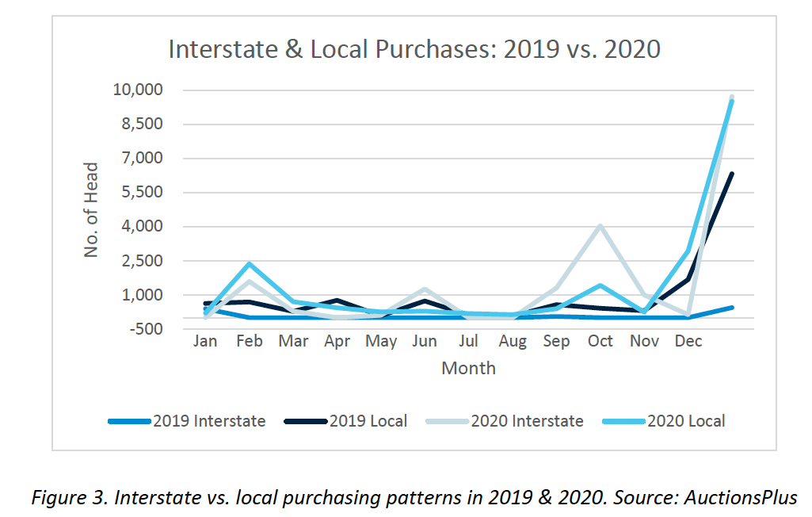Click the '-500' y-axis value
Viewport: 812px width, 517px height.
point(146,329)
